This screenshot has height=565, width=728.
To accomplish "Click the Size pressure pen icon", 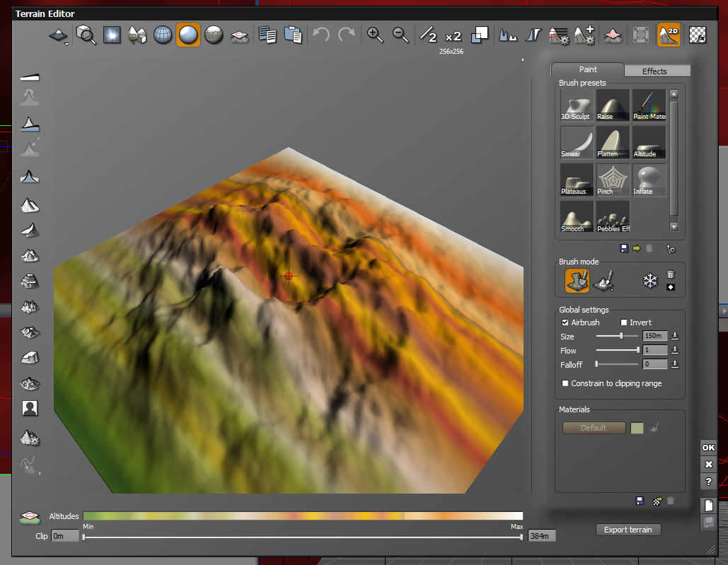I will [x=675, y=336].
